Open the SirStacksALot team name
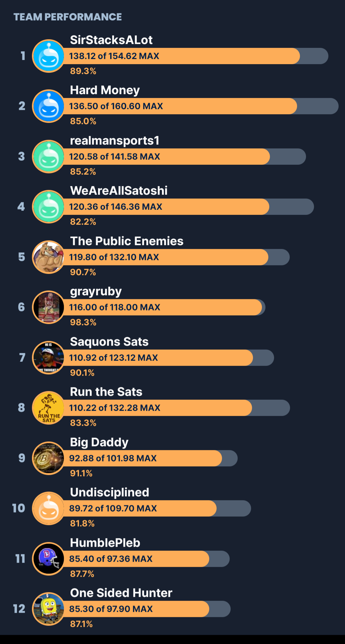Viewport: 345px width, 644px height. click(x=111, y=40)
